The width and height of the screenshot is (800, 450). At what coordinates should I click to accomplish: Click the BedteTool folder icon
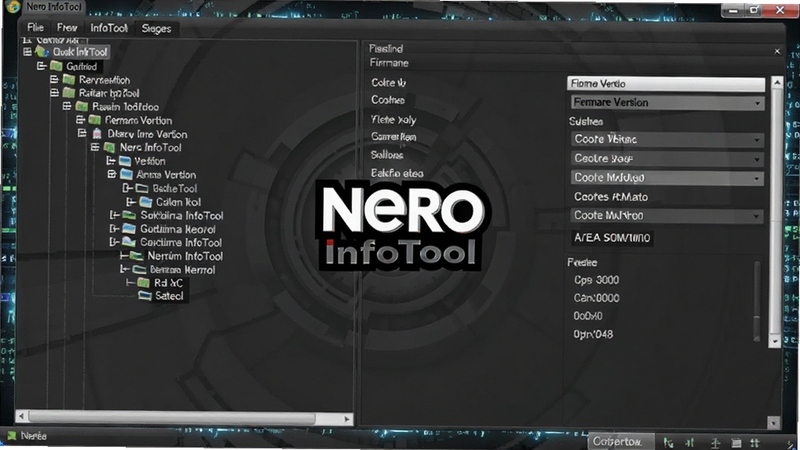142,188
